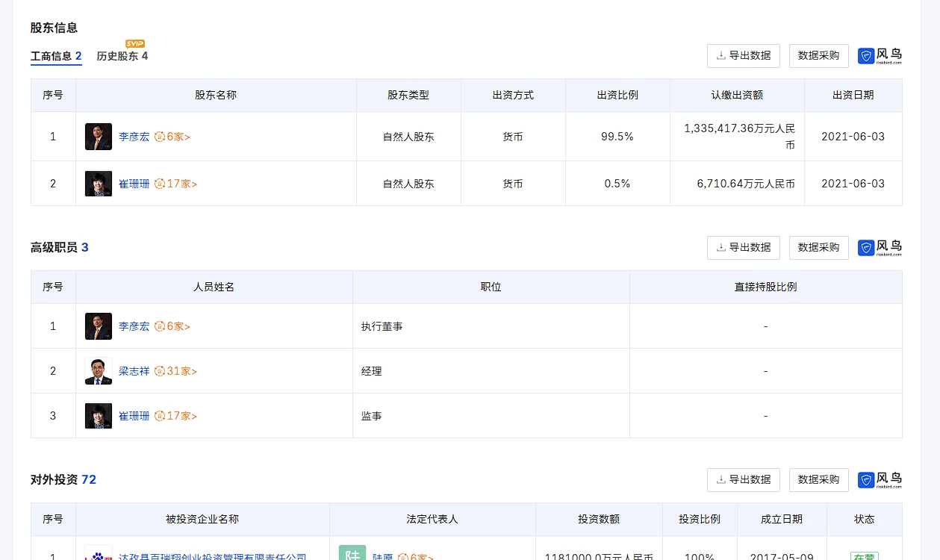Export shareholder data with 导出数据
The width and height of the screenshot is (940, 560).
[743, 56]
